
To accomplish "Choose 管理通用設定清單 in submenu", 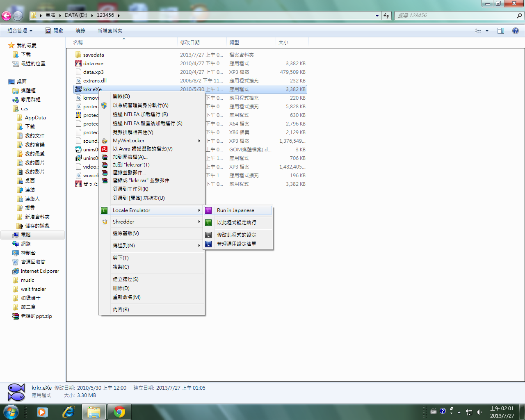I will point(238,244).
